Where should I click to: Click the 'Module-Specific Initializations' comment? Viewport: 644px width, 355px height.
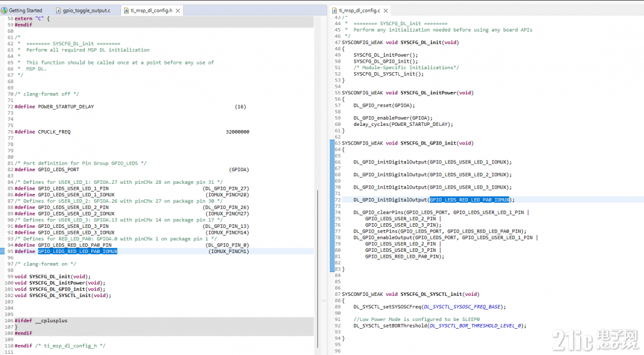[406, 67]
